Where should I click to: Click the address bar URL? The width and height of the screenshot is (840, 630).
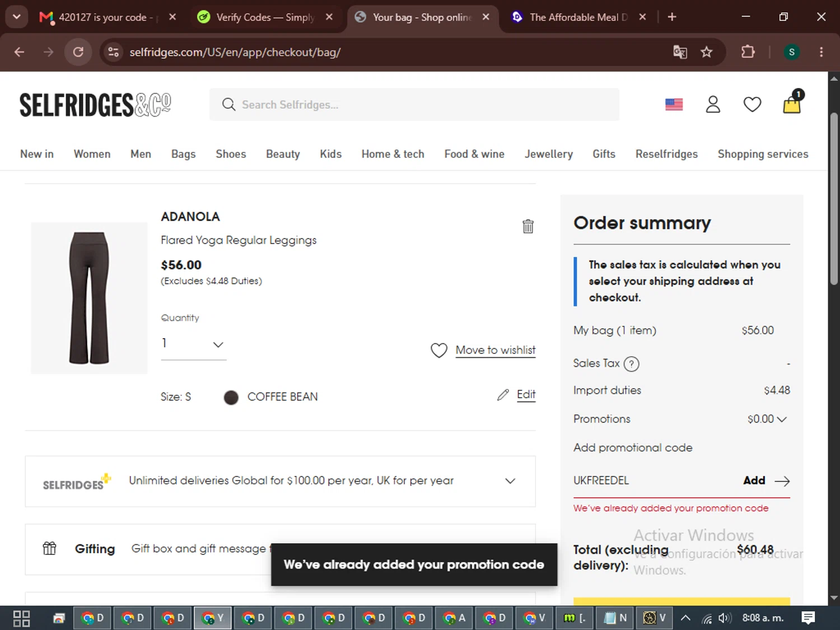tap(235, 52)
